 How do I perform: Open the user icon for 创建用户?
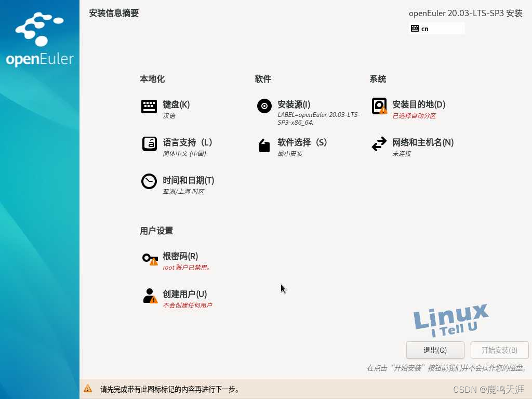(x=150, y=296)
